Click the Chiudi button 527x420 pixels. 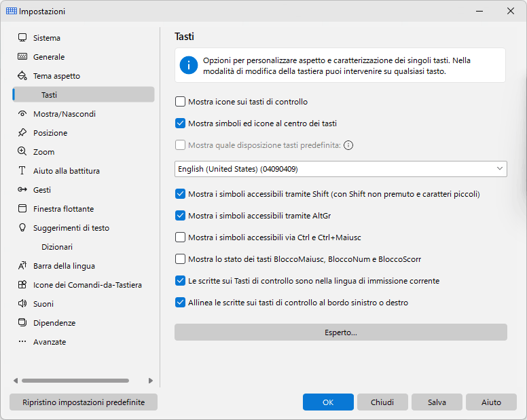pyautogui.click(x=382, y=402)
